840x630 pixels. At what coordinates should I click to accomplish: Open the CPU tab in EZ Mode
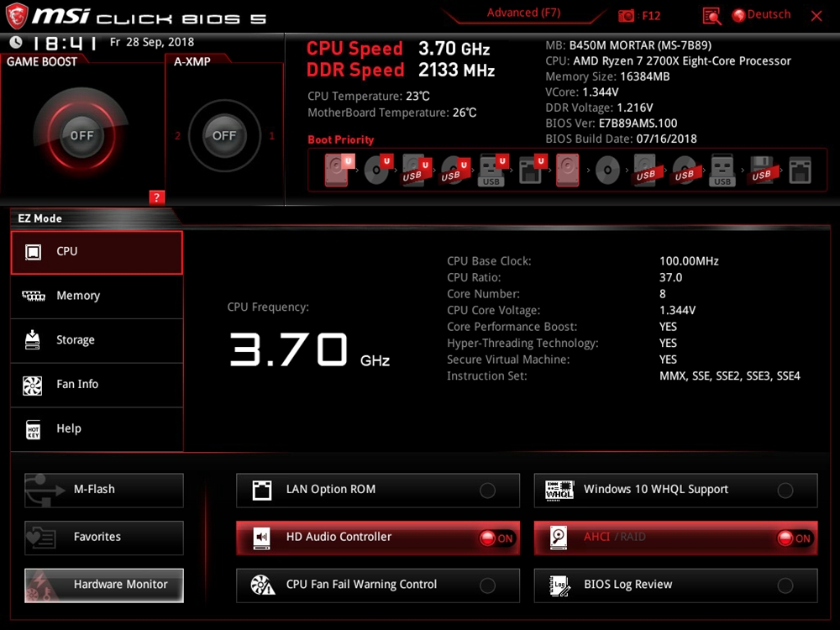pyautogui.click(x=97, y=252)
